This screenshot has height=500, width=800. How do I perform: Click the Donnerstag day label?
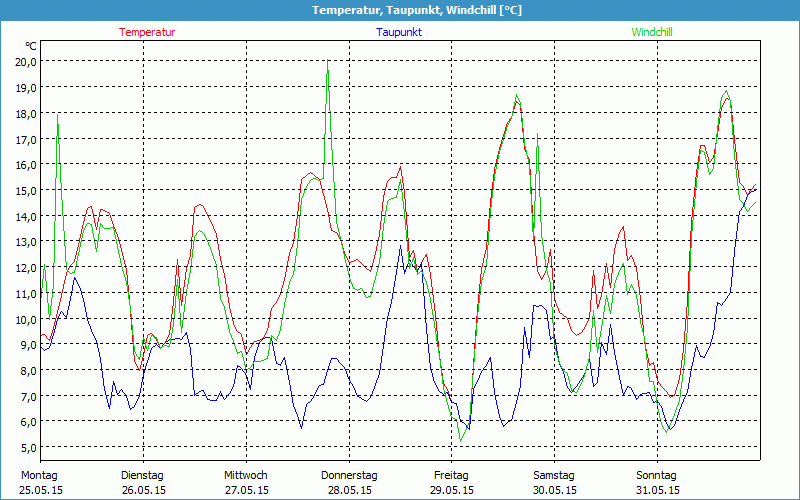pos(349,476)
